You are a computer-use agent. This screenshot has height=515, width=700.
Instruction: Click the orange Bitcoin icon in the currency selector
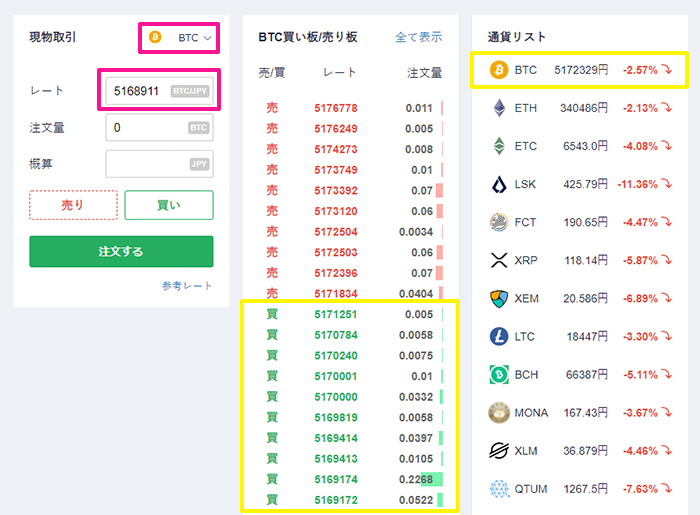tap(155, 37)
